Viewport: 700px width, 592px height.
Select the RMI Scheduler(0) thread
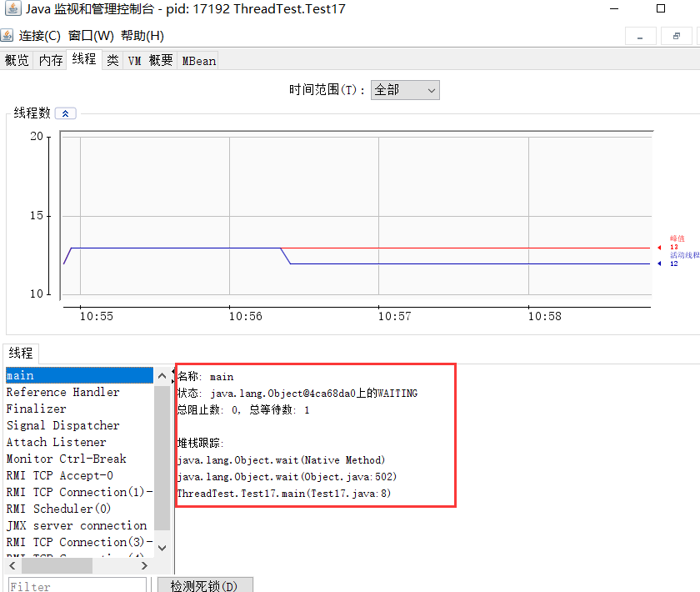79,509
